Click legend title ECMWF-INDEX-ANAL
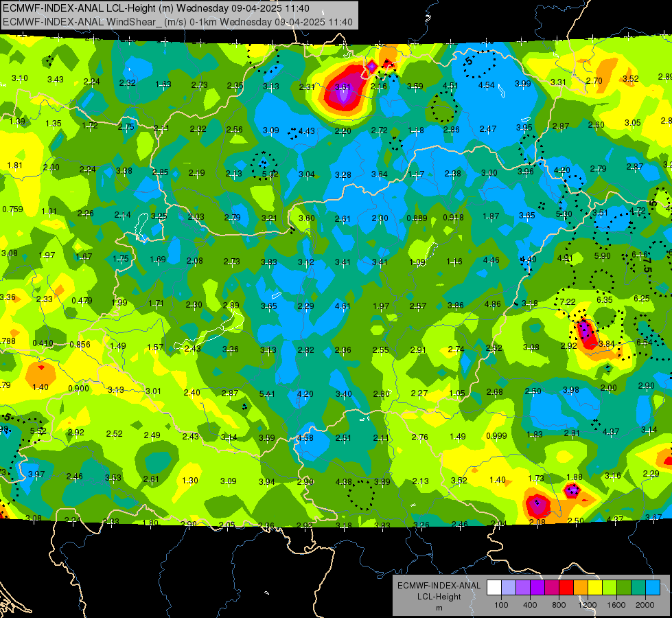 pyautogui.click(x=439, y=586)
